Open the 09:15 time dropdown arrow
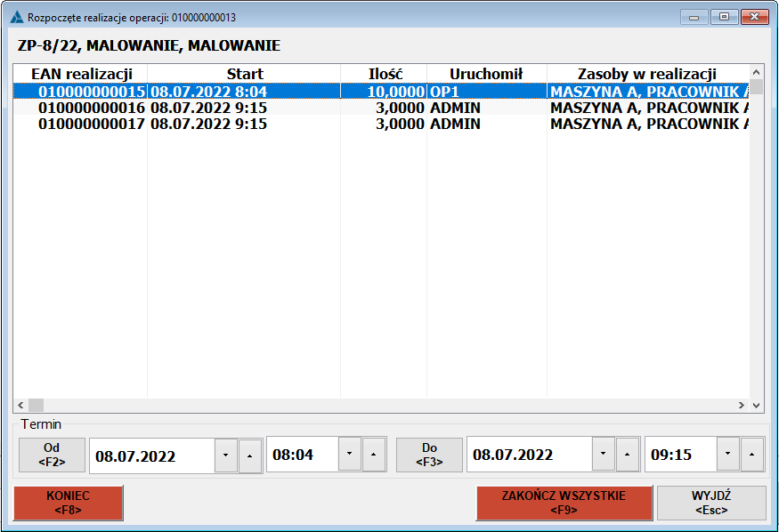The height and width of the screenshot is (532, 779). [728, 454]
